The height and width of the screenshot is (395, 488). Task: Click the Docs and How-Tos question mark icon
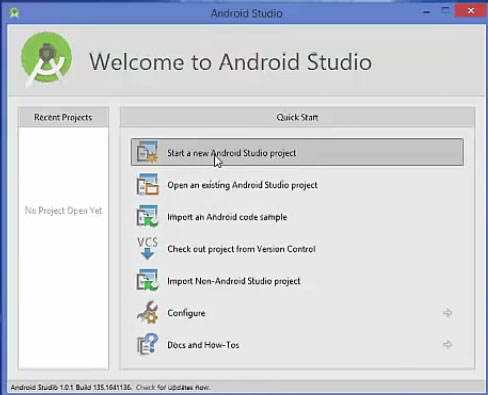(147, 344)
